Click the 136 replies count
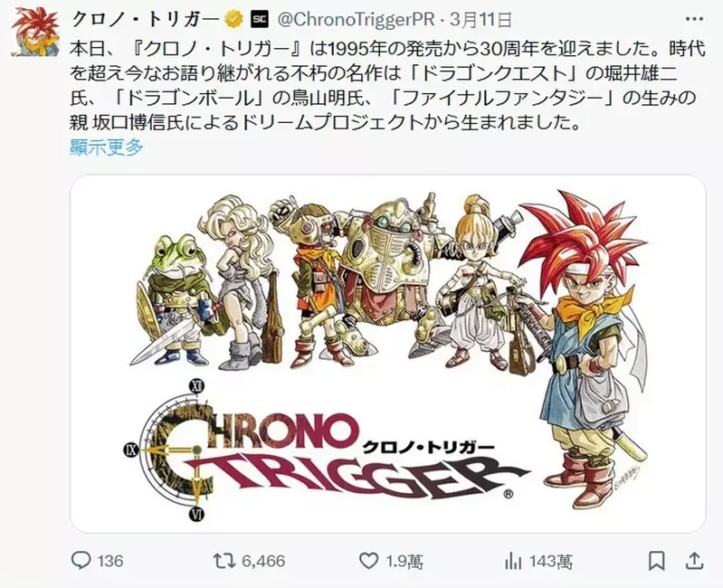Viewport: 723px width, 588px height. click(x=110, y=561)
